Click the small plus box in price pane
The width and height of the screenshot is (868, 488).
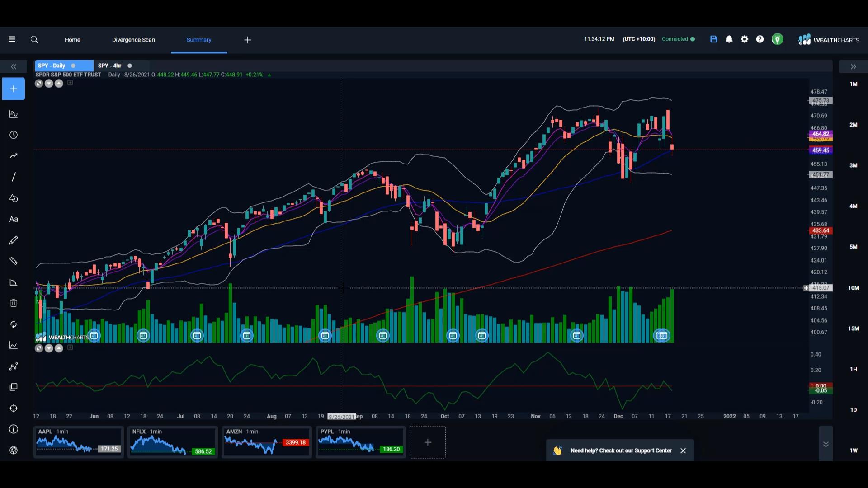(70, 83)
